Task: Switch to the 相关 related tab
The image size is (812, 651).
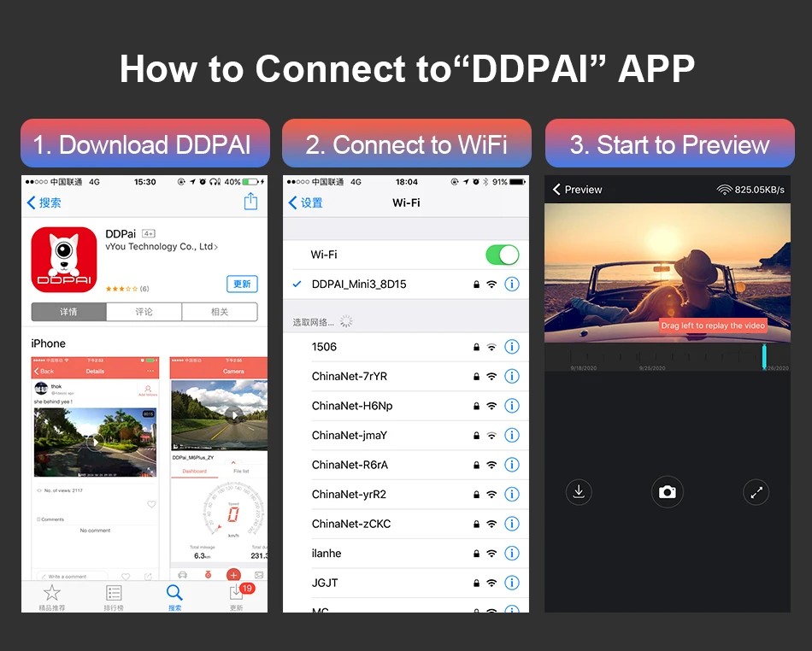Action: [220, 312]
